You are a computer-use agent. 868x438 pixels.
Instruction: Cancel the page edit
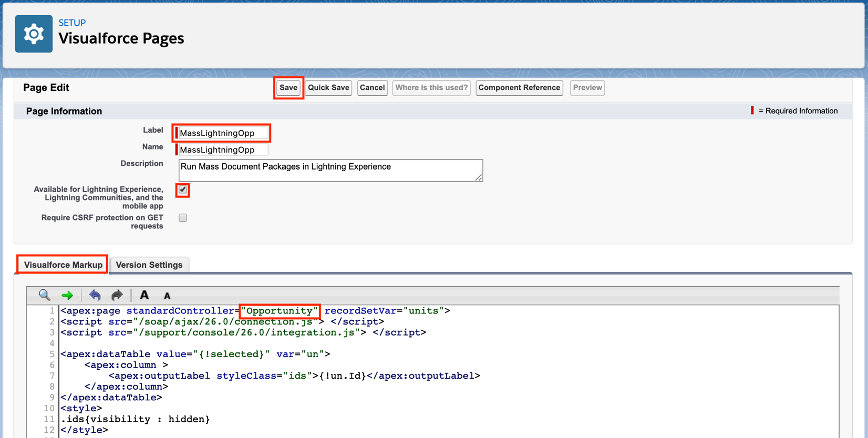[372, 88]
